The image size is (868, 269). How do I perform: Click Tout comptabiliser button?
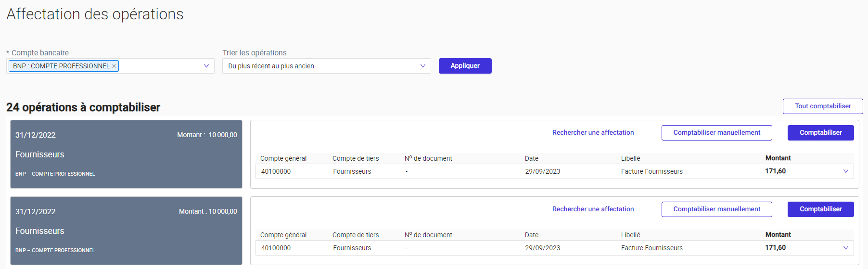[823, 106]
